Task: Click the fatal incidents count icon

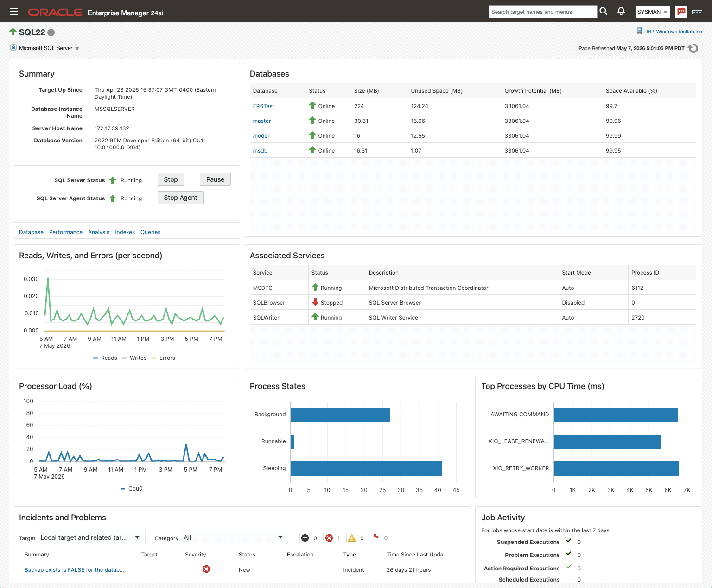Action: tap(305, 538)
